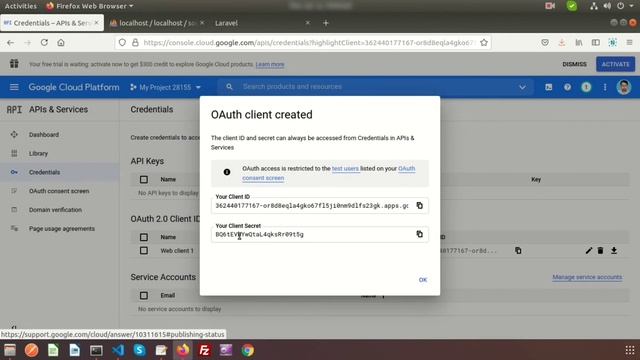Open Dashboard in APIs & Services sidebar
Screen dimensions: 640x360
[44, 134]
